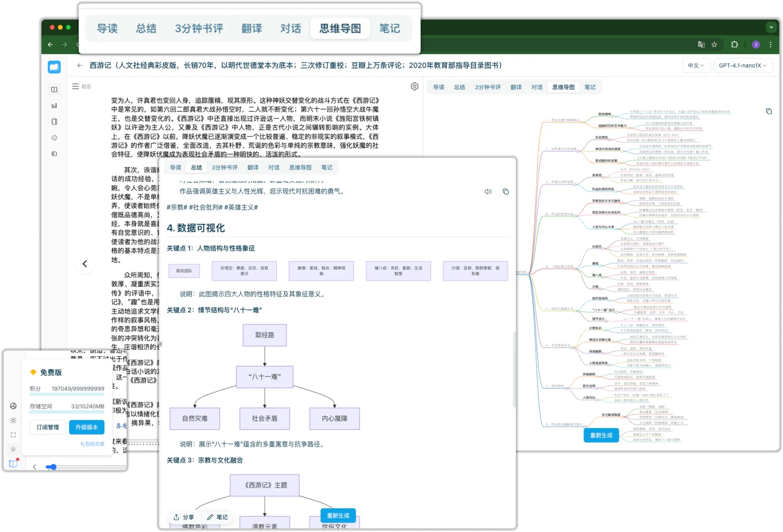This screenshot has height=532, width=783.
Task: Select 对话 tab in enlarged tab bar
Action: (291, 29)
